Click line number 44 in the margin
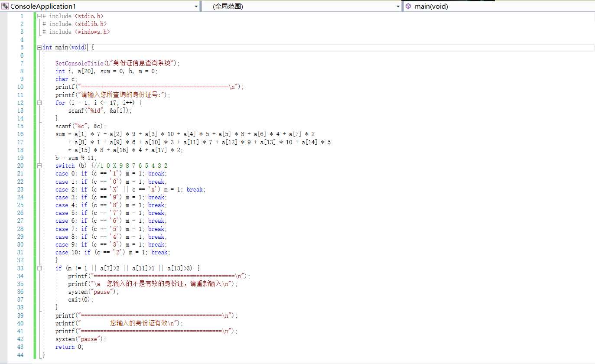Viewport: 595px width, 364px height. click(20, 355)
